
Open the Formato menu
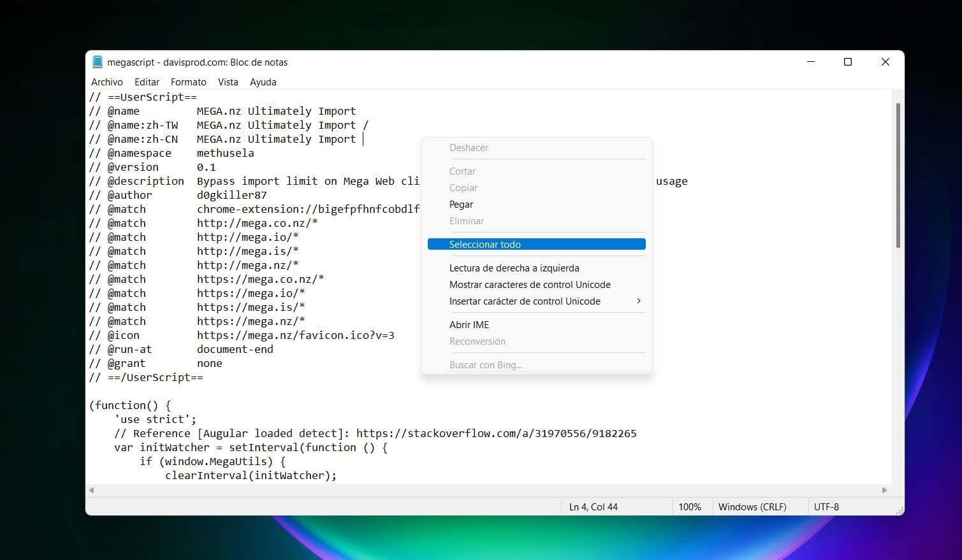tap(189, 82)
